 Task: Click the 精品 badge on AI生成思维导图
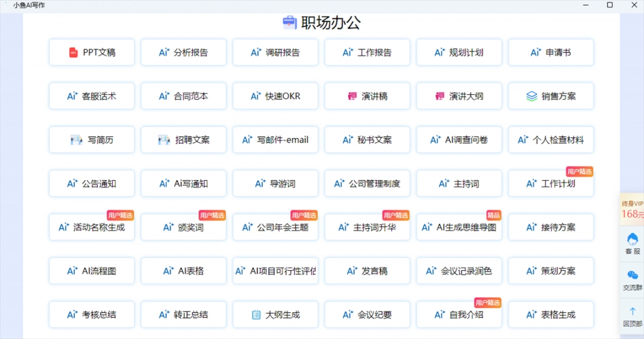(493, 215)
